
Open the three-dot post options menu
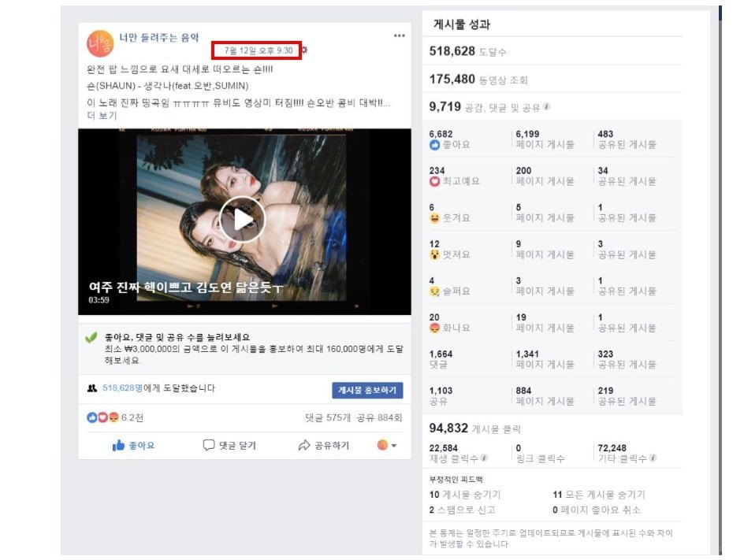click(x=399, y=35)
